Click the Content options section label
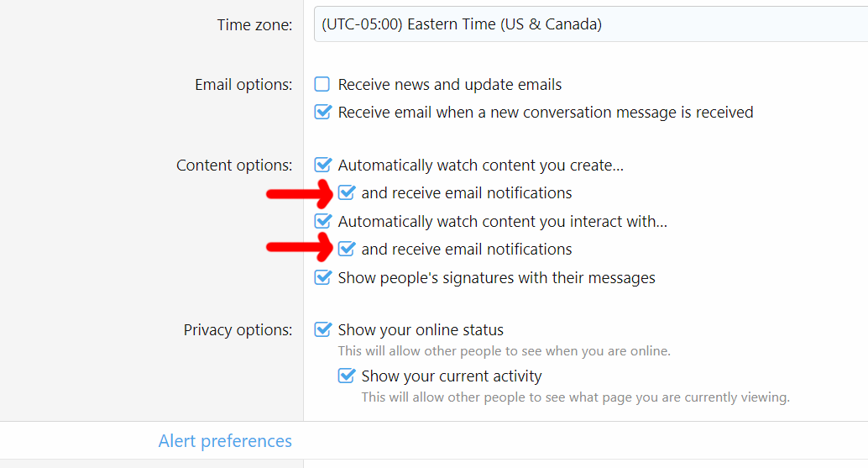The image size is (868, 468). pyautogui.click(x=234, y=166)
